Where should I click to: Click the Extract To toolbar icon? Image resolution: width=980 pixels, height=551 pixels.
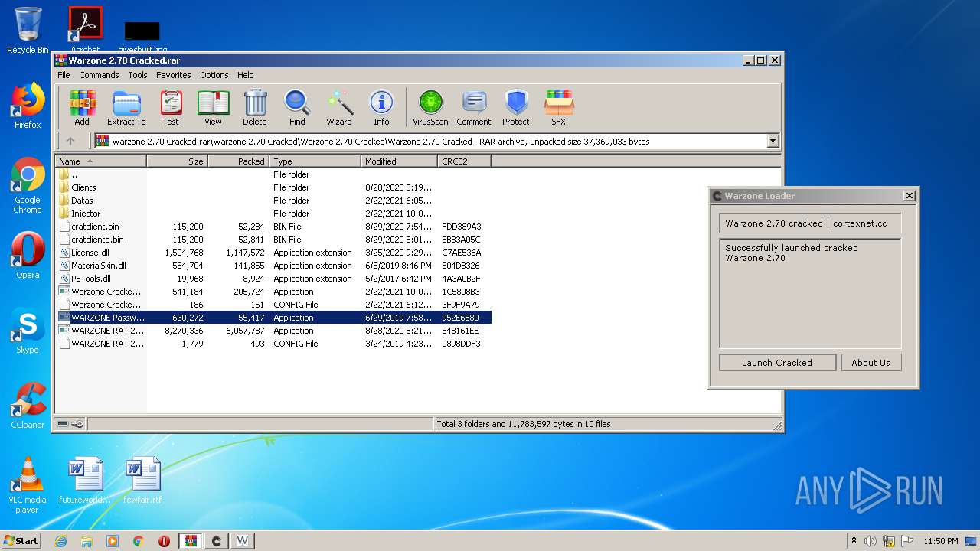point(126,107)
